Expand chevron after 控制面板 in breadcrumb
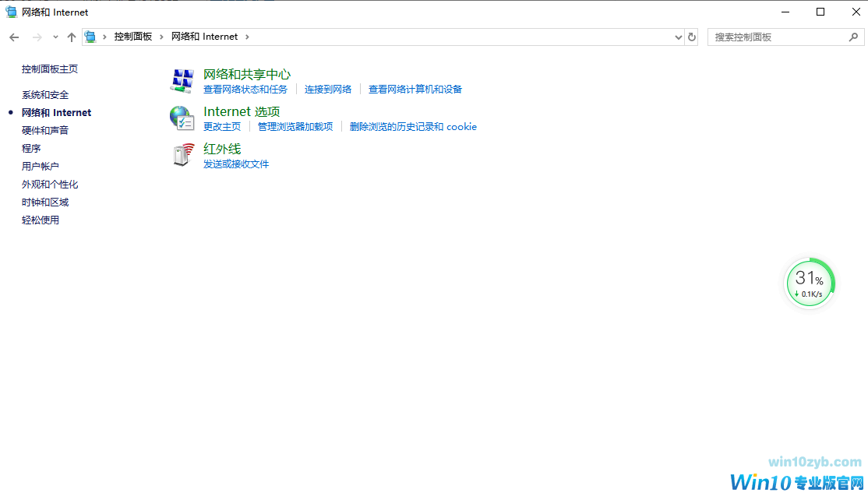 pyautogui.click(x=162, y=37)
